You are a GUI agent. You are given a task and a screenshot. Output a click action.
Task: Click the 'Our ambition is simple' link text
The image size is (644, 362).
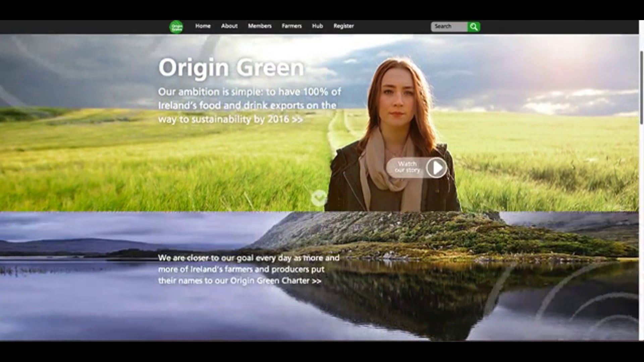pos(250,105)
